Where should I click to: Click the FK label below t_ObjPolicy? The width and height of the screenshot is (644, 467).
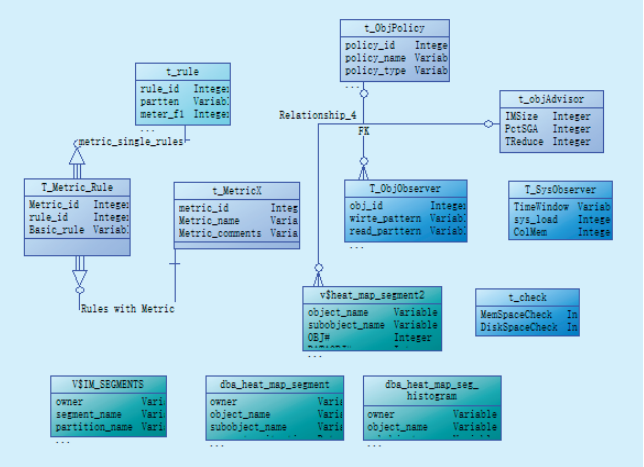point(364,132)
